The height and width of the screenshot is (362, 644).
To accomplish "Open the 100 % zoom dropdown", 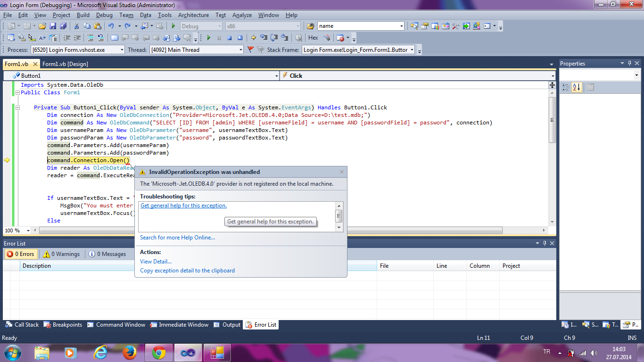I will [28, 230].
